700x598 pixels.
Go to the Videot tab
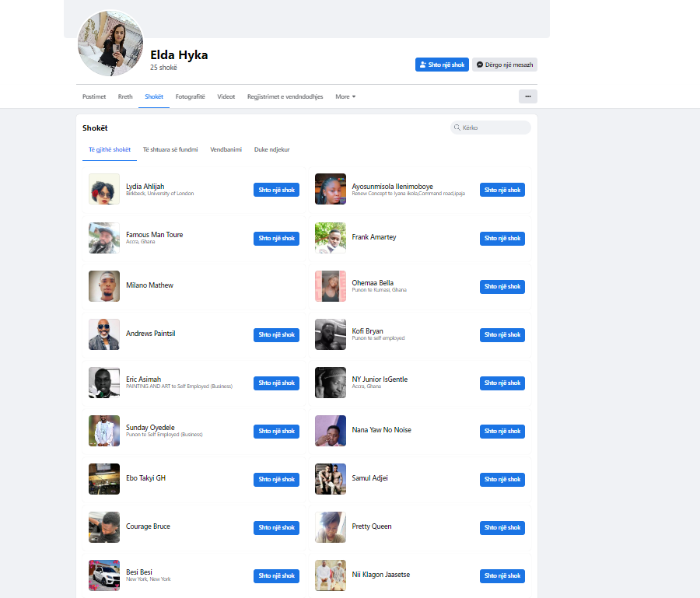tap(226, 97)
